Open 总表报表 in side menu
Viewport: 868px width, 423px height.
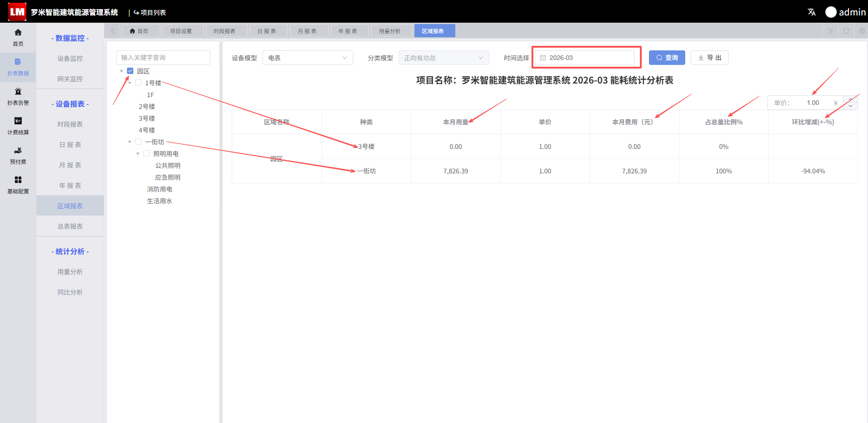[x=70, y=226]
